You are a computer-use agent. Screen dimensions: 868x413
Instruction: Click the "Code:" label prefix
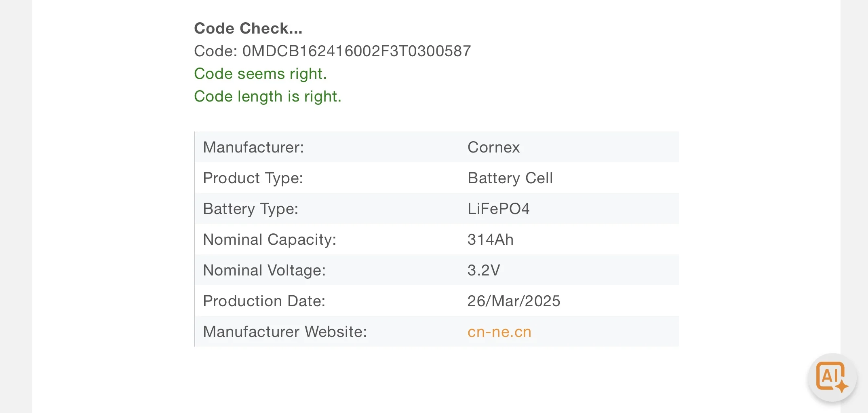pos(215,51)
